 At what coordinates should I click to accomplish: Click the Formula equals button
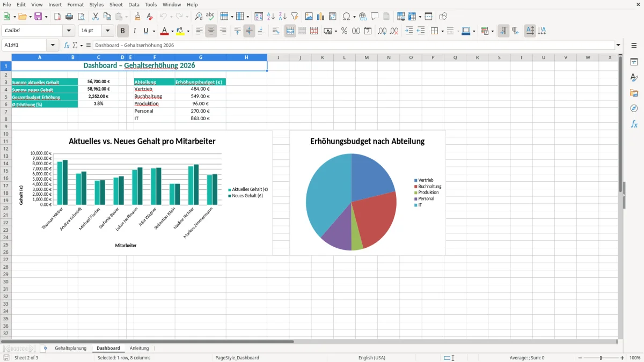(89, 46)
